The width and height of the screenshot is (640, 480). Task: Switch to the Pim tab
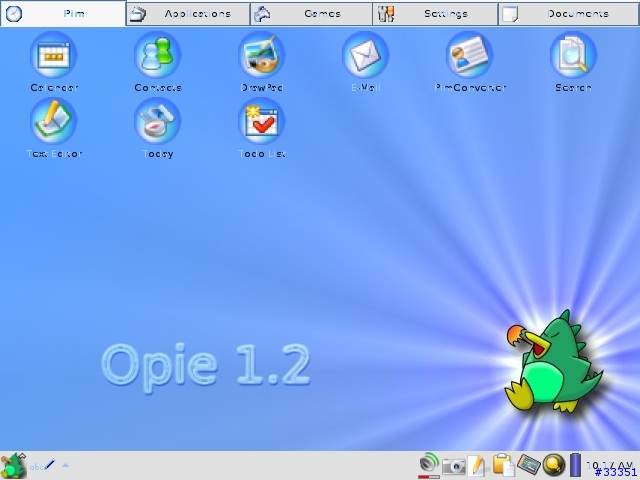[63, 13]
